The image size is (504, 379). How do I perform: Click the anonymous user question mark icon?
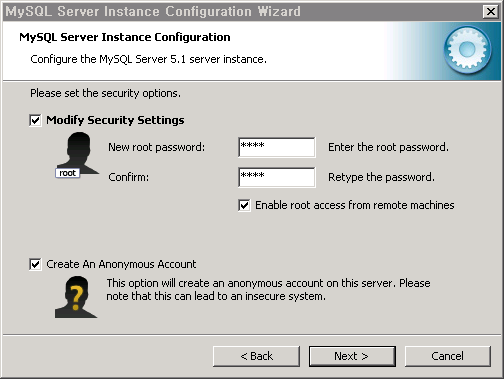coord(76,296)
